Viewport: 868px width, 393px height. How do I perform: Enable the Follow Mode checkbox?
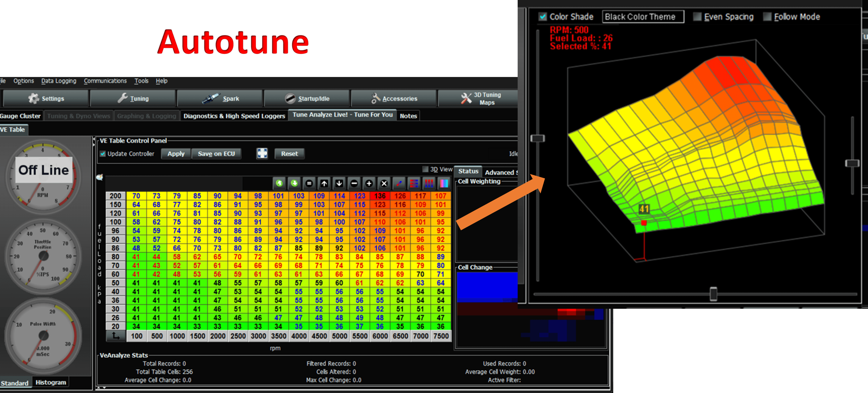pos(767,17)
